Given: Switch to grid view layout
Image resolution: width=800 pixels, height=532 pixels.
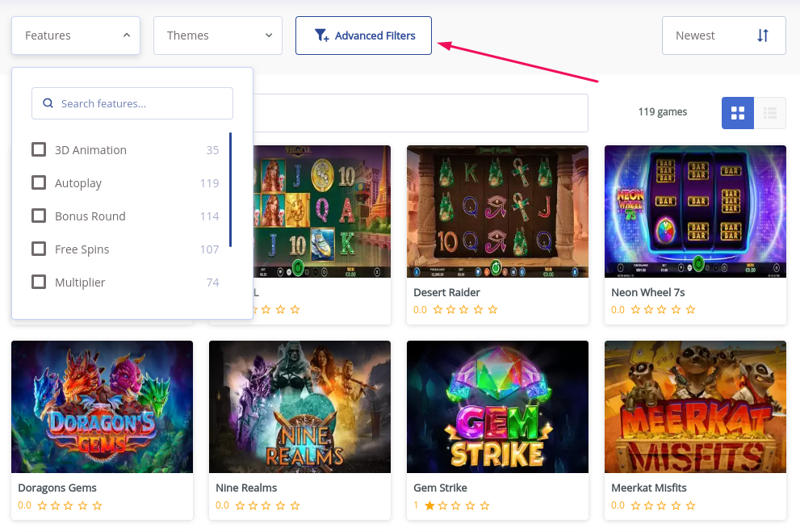Looking at the screenshot, I should (x=737, y=113).
